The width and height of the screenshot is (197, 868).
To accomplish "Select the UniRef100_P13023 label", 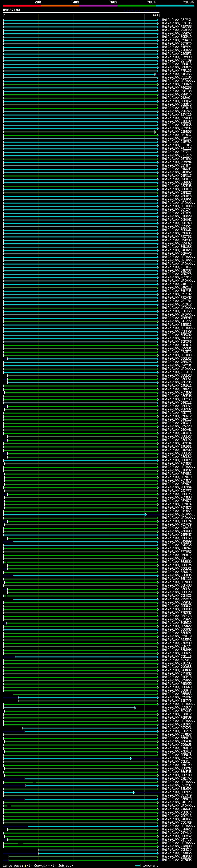I will coord(177,528).
